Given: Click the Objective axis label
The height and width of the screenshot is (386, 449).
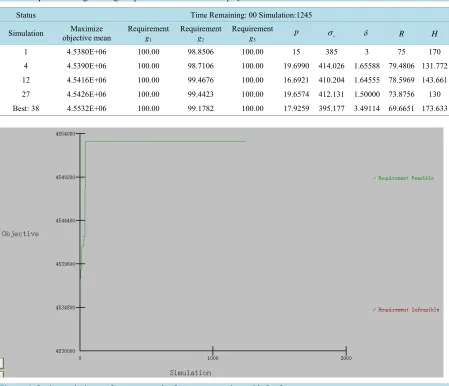Looking at the screenshot, I should click(x=20, y=234).
